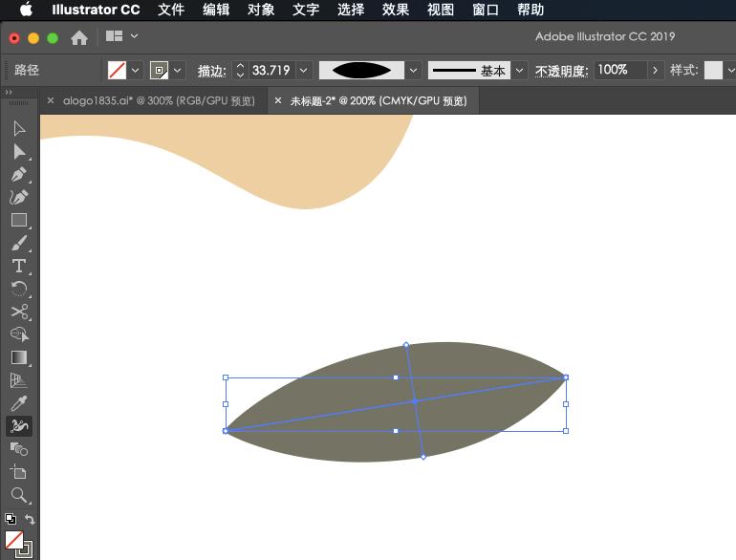Close the alogo1835.ai tab
The width and height of the screenshot is (736, 560).
point(51,100)
